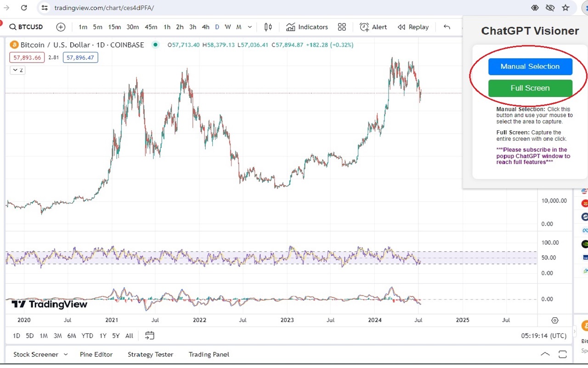Click the Meta logo in right watchlist
This screenshot has height=368, width=588.
[x=585, y=230]
